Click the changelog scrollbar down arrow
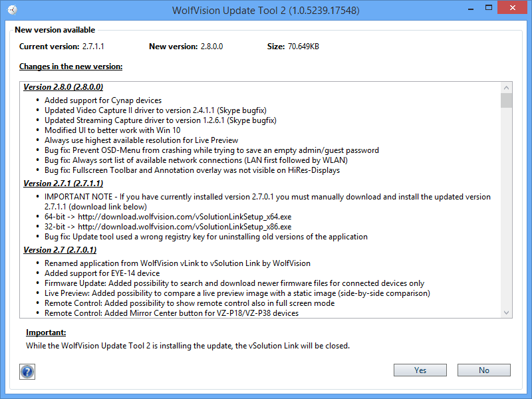This screenshot has height=399, width=532. pyautogui.click(x=506, y=313)
